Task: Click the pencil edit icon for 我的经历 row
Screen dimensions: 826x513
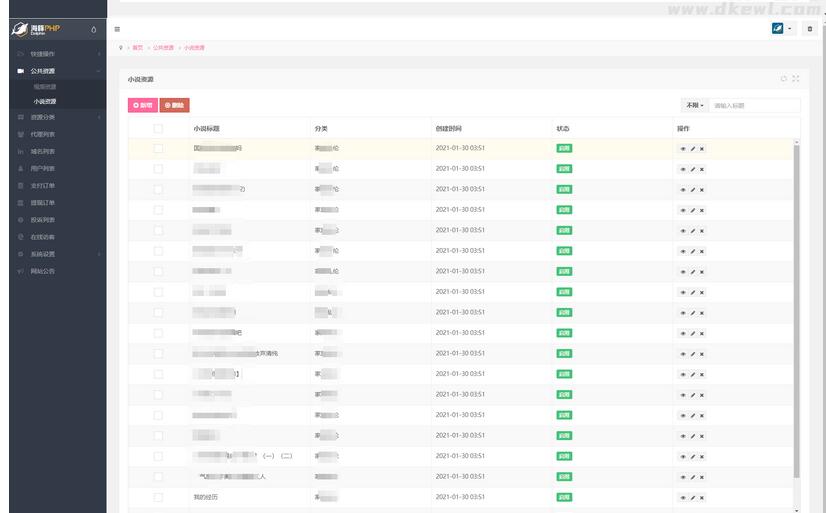Action: 692,497
